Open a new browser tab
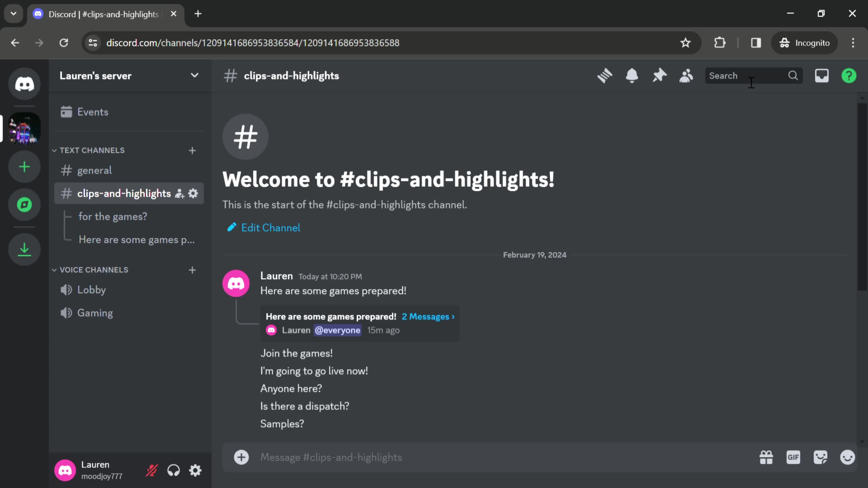 point(198,14)
